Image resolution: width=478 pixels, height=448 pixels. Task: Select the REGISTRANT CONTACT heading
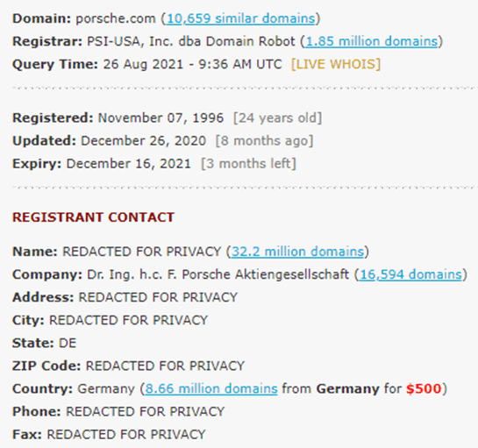tap(93, 217)
